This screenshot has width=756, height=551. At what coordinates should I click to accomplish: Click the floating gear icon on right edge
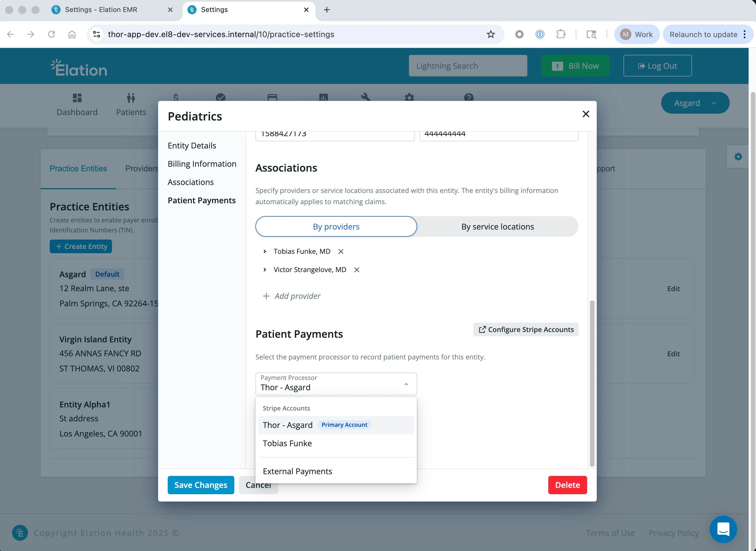coord(738,156)
